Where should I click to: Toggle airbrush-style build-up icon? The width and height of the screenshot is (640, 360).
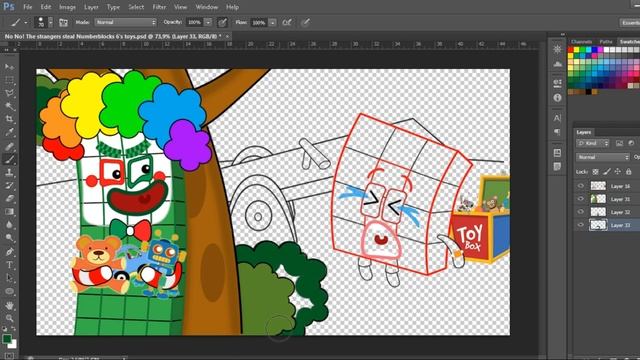[x=287, y=22]
